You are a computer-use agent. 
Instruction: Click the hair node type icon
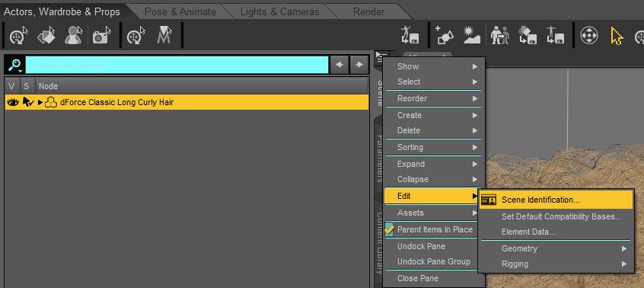[51, 102]
